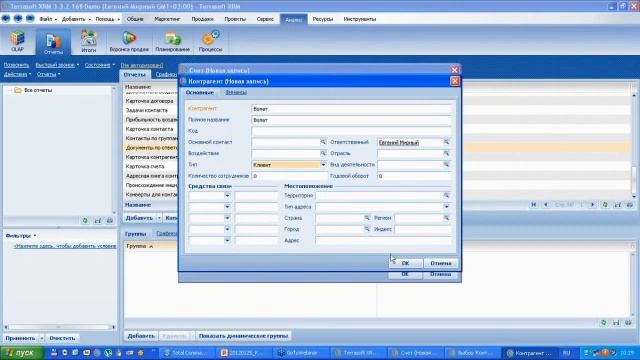
Task: Open Финансы tab in Контрагент dialog
Action: [x=236, y=92]
